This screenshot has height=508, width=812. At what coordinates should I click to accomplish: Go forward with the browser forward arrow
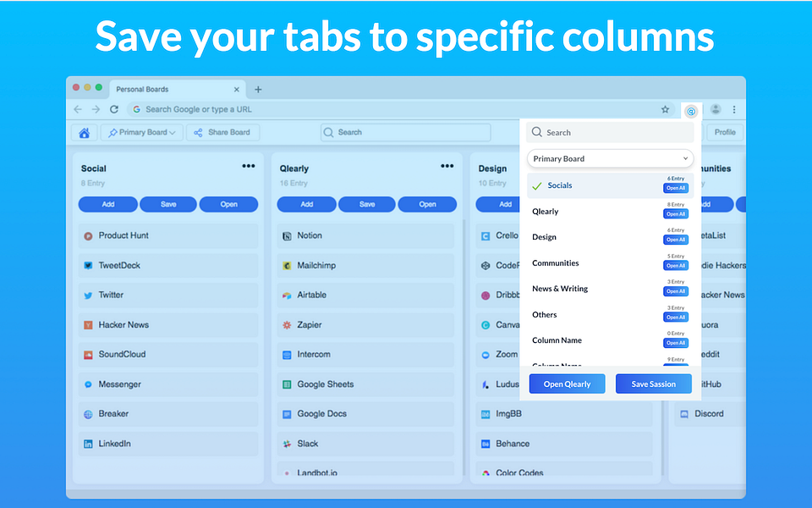[x=96, y=109]
